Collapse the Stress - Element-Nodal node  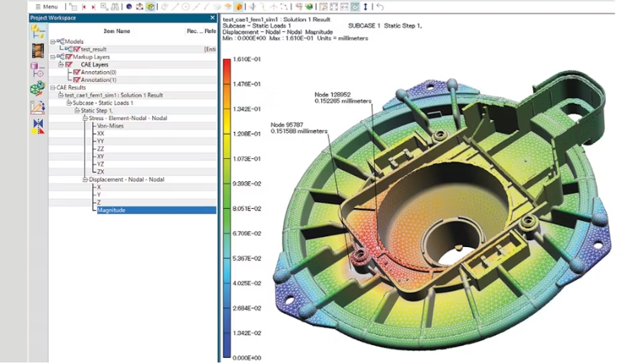point(84,118)
